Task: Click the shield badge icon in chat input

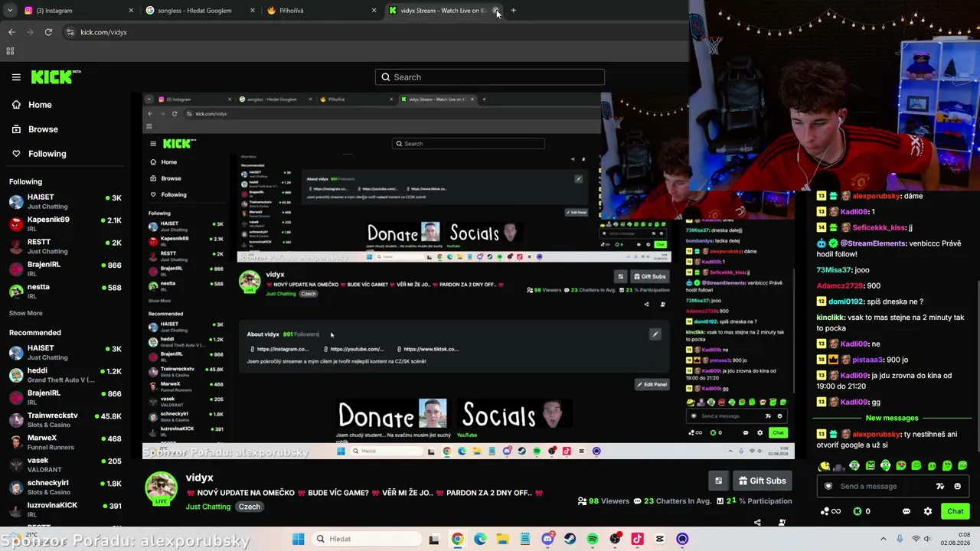Action: tap(828, 486)
